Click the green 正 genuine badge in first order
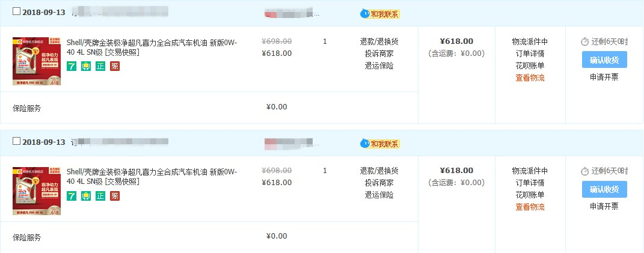This screenshot has height=253, width=644. pyautogui.click(x=100, y=66)
